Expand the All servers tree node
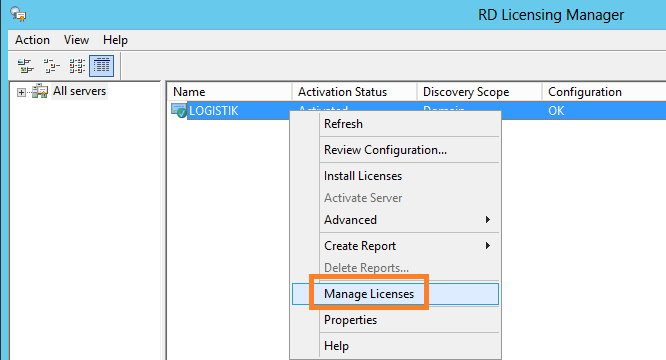Image resolution: width=666 pixels, height=360 pixels. (x=21, y=92)
